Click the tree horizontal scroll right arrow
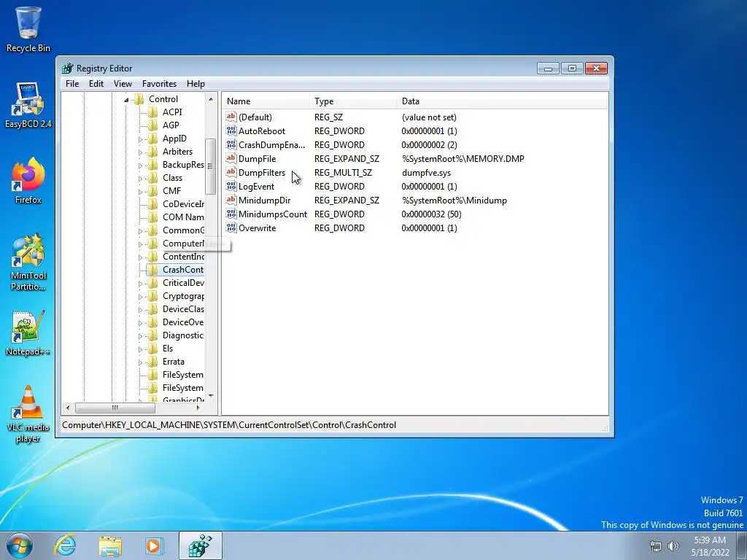This screenshot has width=747, height=560. pos(198,408)
